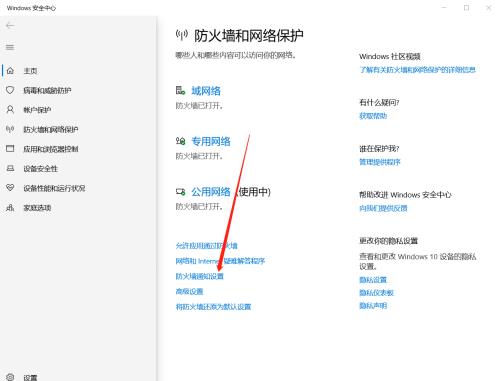This screenshot has height=381, width=500.
Task: Open the 专用网络 private network section
Action: (211, 141)
